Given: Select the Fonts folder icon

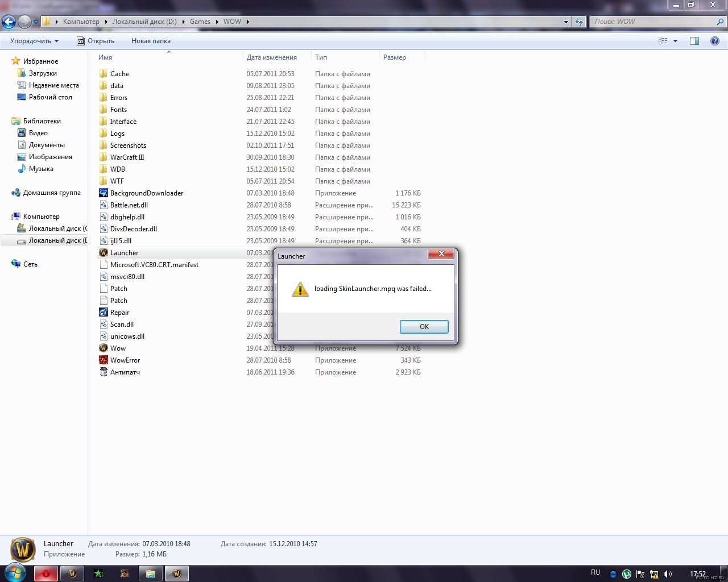Looking at the screenshot, I should tap(103, 109).
